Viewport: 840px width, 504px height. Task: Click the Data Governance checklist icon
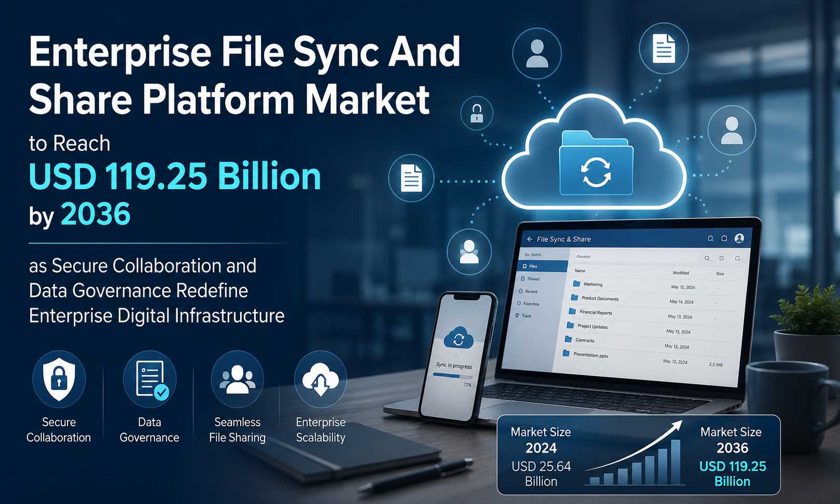[150, 379]
